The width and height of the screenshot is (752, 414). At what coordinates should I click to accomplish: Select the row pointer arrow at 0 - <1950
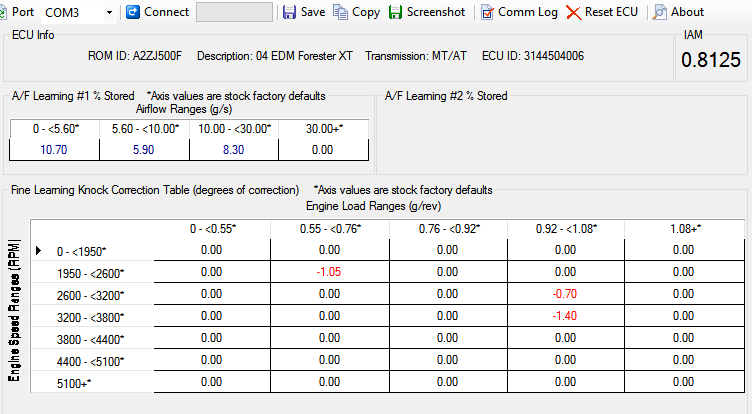38,250
